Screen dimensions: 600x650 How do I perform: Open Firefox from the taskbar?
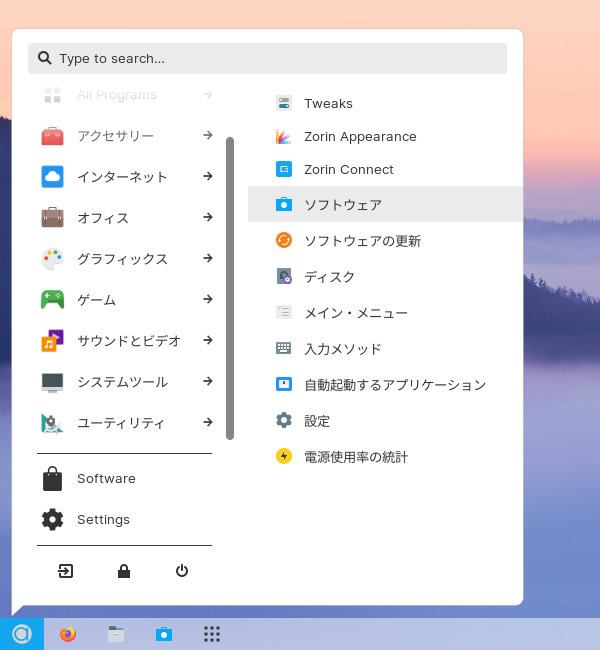pos(68,634)
